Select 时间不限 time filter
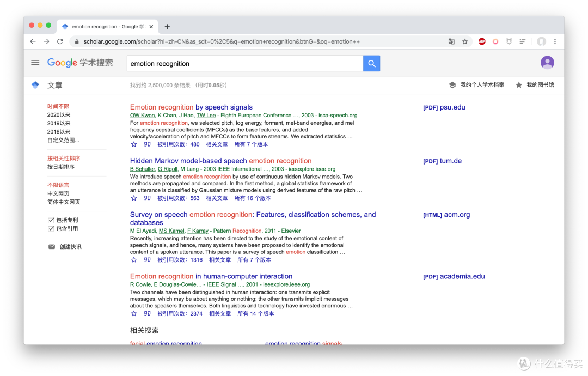Viewport: 588px width, 376px height. click(58, 107)
